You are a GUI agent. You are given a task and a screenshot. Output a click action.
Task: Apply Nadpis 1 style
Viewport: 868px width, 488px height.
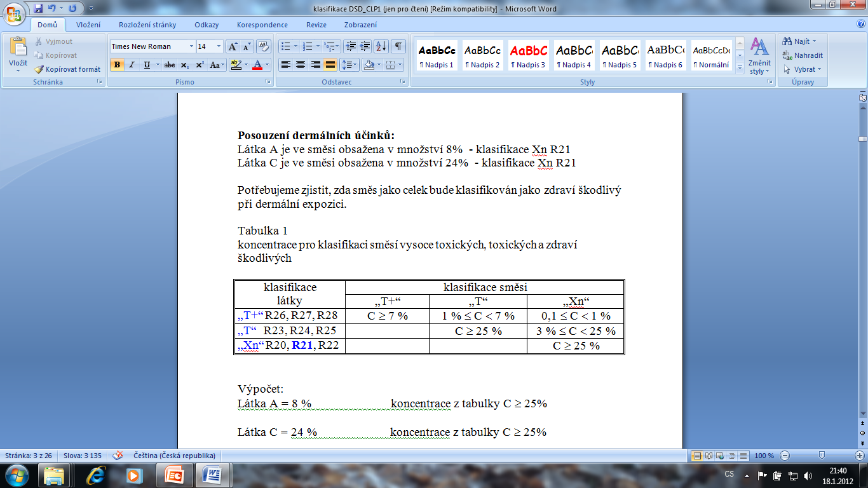[437, 55]
